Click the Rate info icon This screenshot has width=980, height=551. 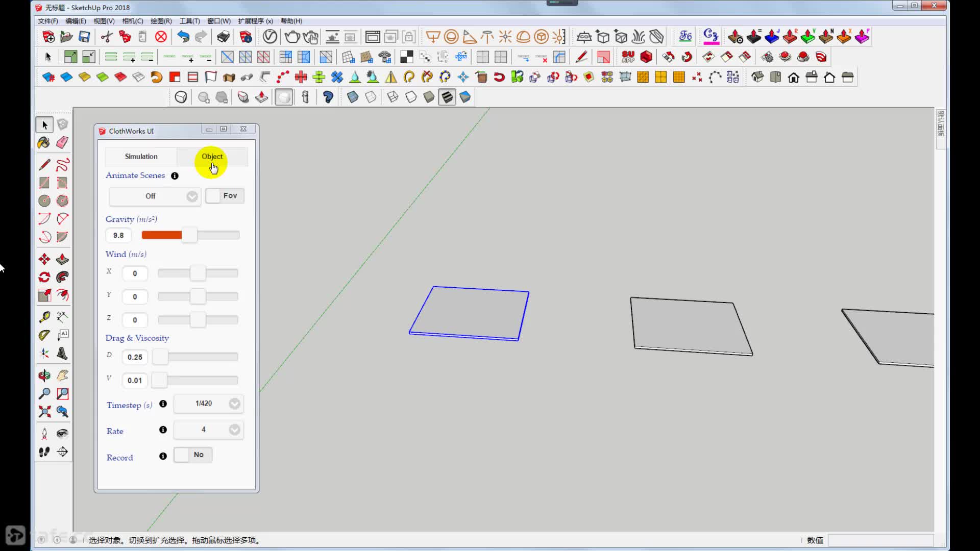click(163, 430)
